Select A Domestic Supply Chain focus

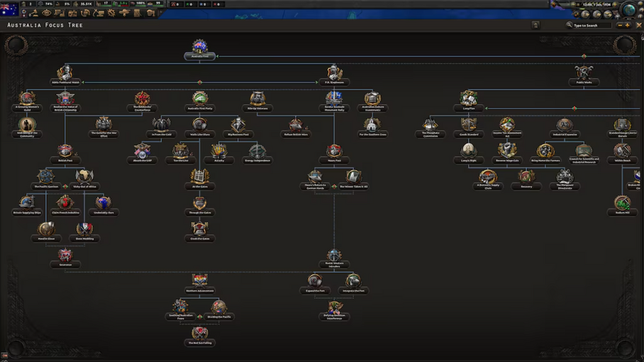coord(488,180)
